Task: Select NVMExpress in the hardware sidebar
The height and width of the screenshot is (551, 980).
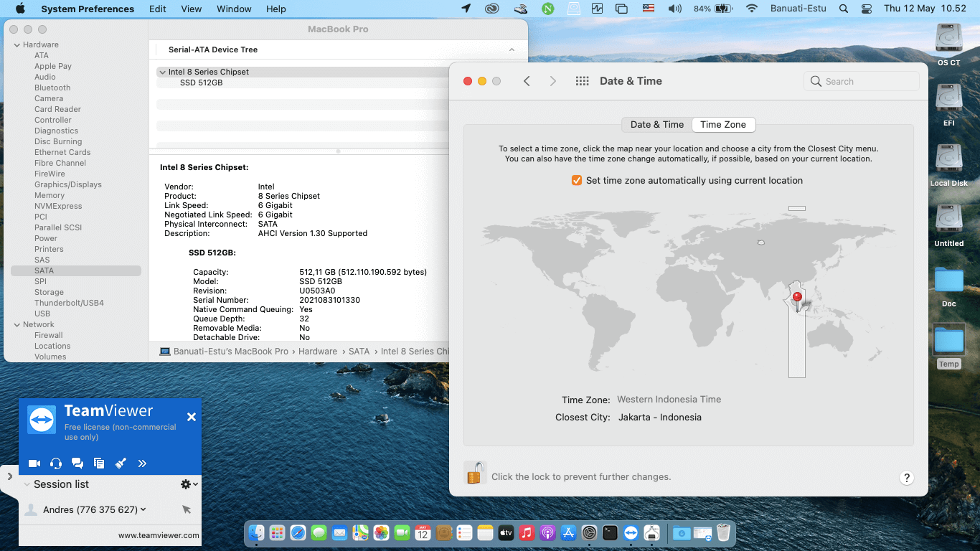Action: 58,206
